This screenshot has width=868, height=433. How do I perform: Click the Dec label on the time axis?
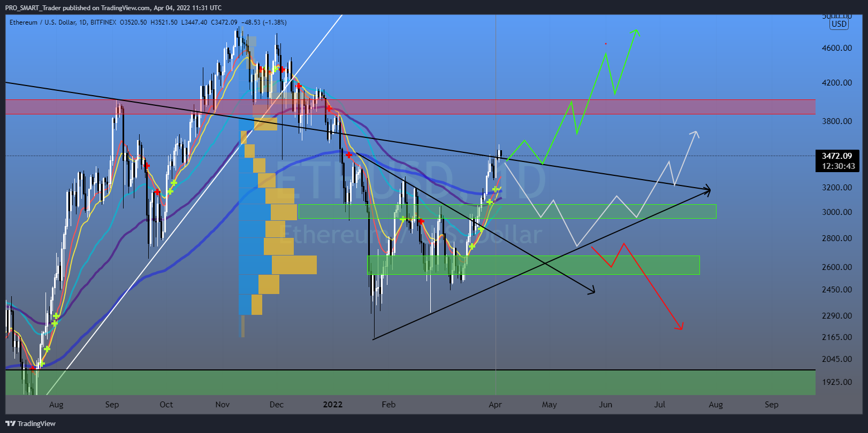277,405
